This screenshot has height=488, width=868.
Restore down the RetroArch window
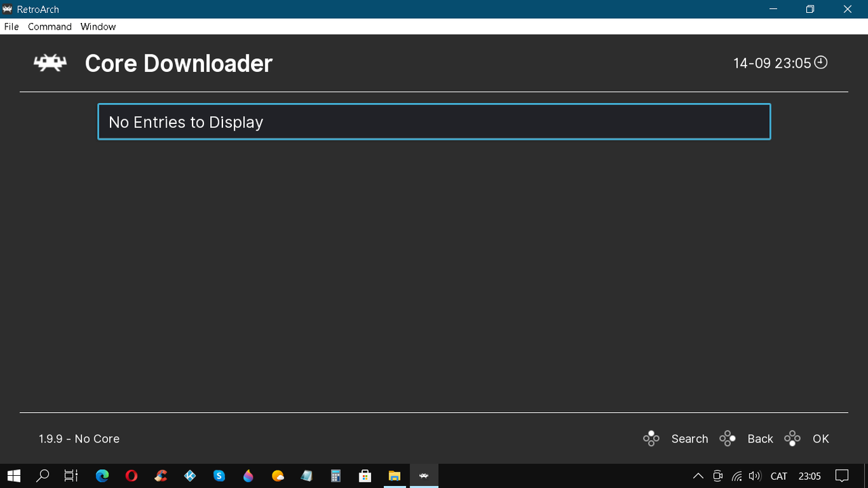pyautogui.click(x=810, y=9)
